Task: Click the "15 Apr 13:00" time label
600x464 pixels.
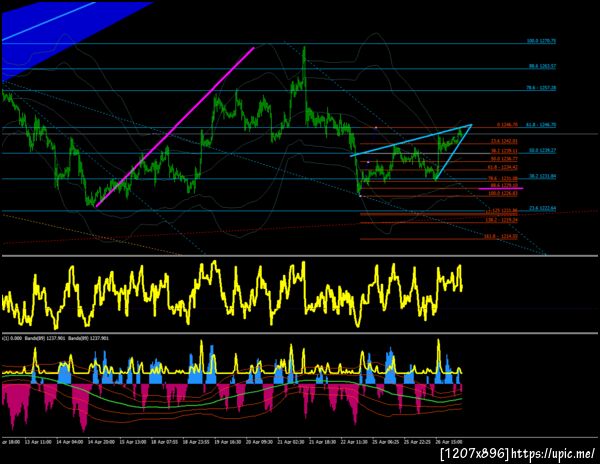Action: tap(133, 442)
